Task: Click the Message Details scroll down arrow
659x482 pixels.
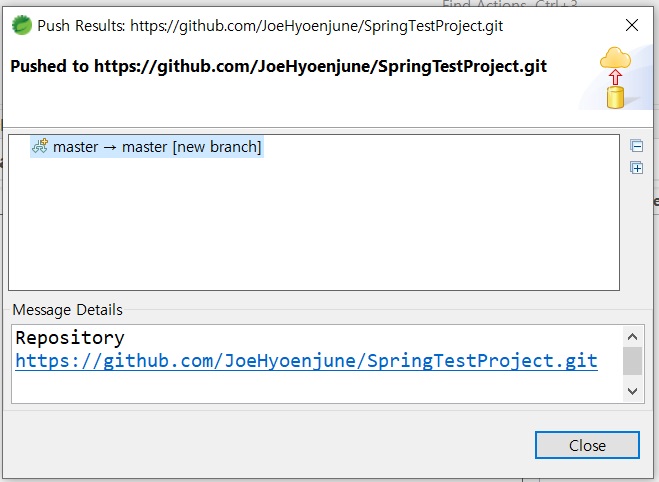Action: tap(633, 391)
